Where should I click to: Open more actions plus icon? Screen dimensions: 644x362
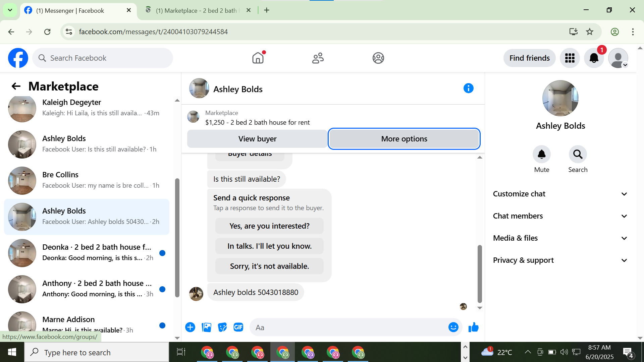190,327
